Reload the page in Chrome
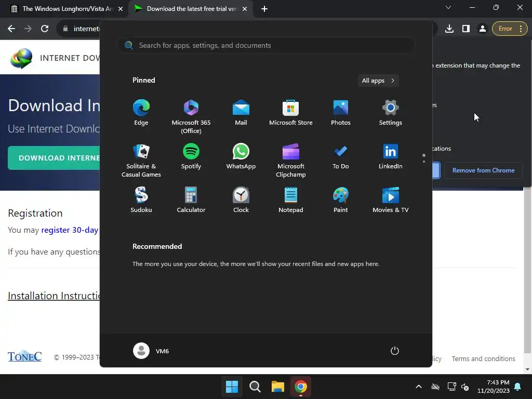 coord(45,29)
